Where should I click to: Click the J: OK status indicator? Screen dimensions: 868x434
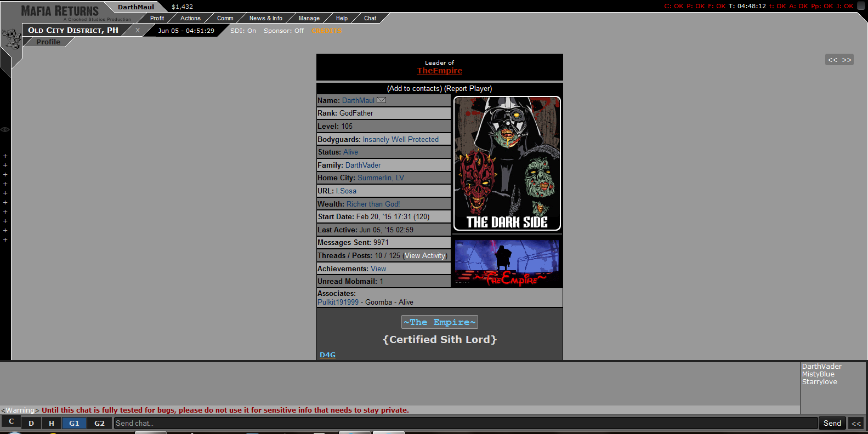845,6
